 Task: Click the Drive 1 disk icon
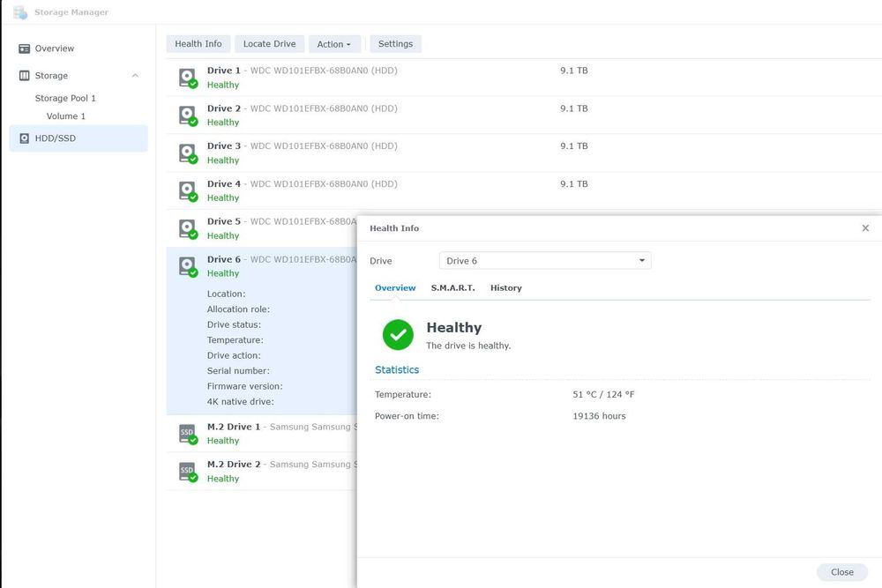tap(188, 78)
